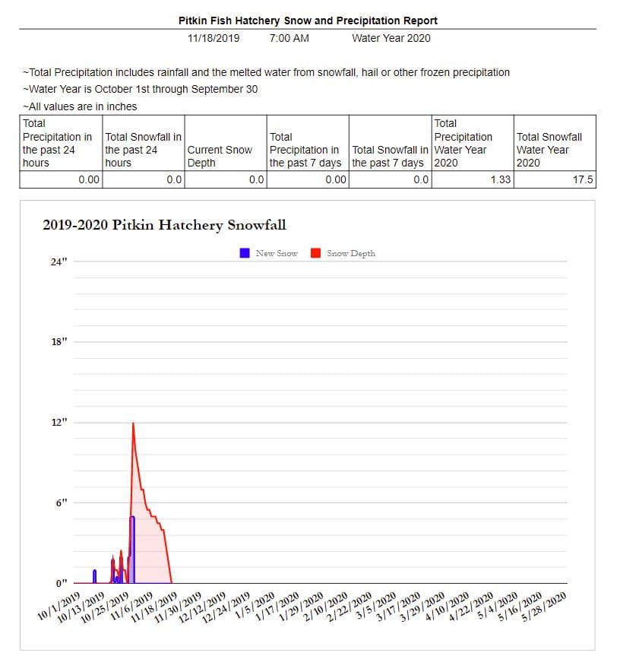This screenshot has height=672, width=620.
Task: Click the Pitkin Fish Hatchery report title
Action: click(x=308, y=21)
